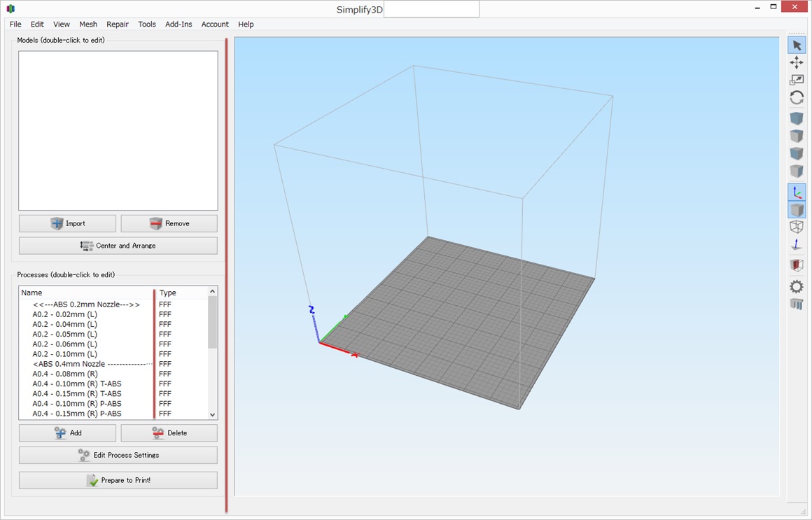Click the Simplify3D app logo icon
This screenshot has height=520, width=812.
point(11,9)
